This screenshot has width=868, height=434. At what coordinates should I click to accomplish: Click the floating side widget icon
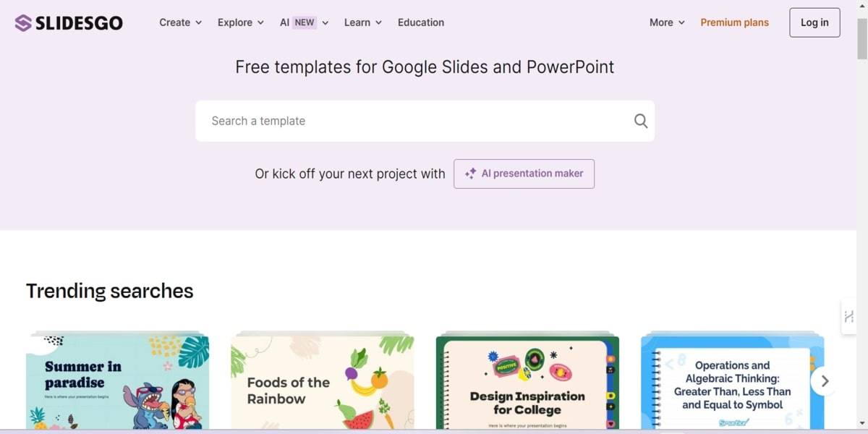(848, 317)
